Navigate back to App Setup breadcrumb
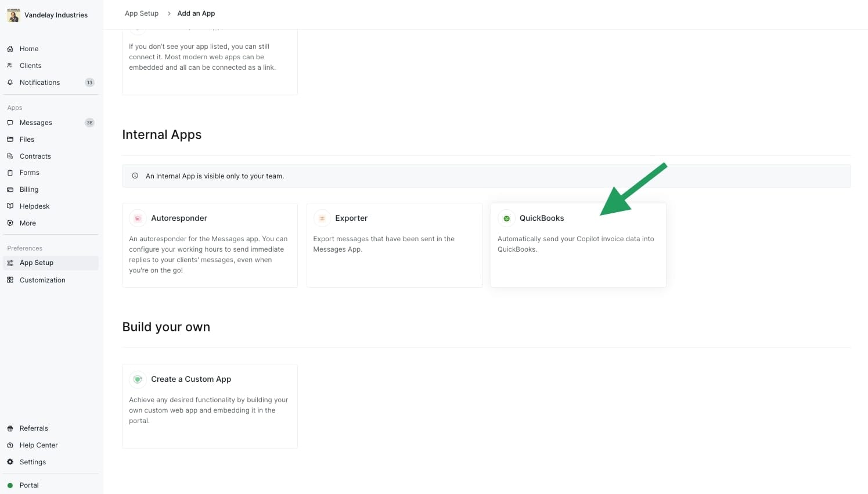Screen dimensions: 868x494 (142, 13)
